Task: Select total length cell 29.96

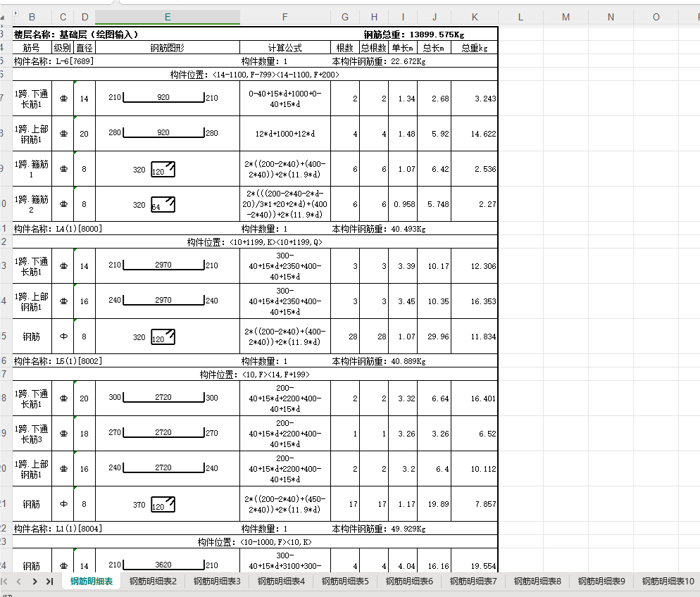Action: [435, 337]
